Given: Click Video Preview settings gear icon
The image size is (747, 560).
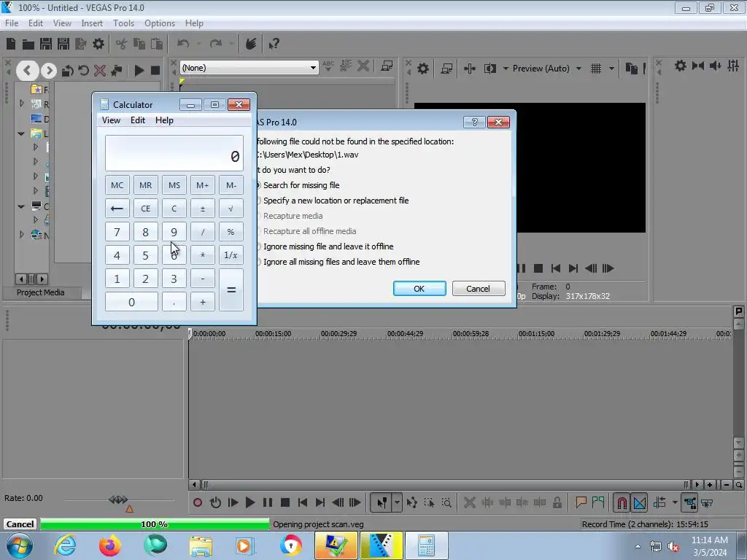Looking at the screenshot, I should [422, 69].
